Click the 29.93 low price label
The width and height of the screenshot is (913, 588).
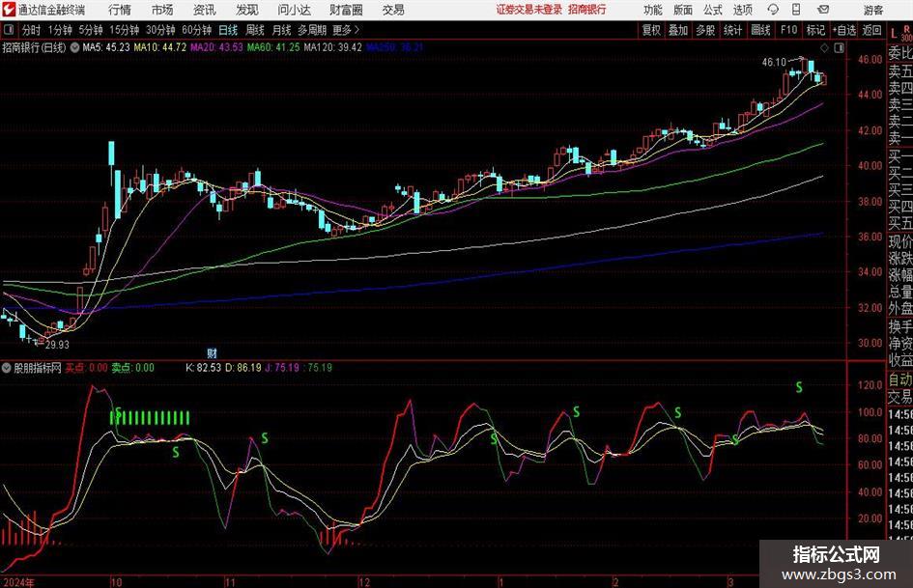click(x=57, y=345)
